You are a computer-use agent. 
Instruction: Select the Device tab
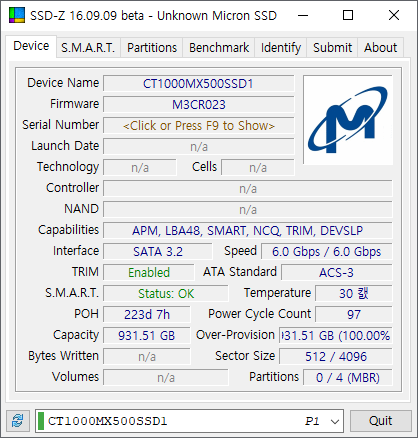[31, 46]
